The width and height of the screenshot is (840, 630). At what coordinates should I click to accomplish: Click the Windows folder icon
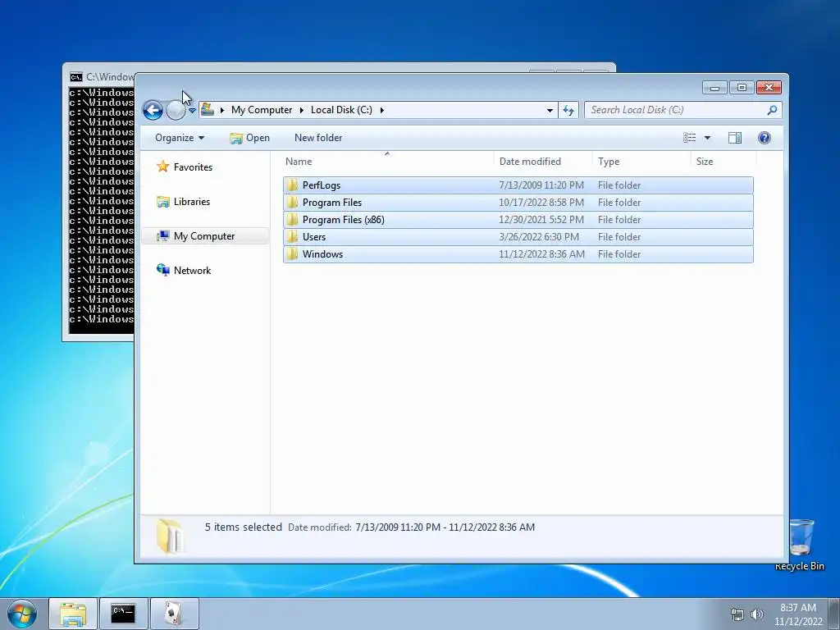[x=292, y=254]
